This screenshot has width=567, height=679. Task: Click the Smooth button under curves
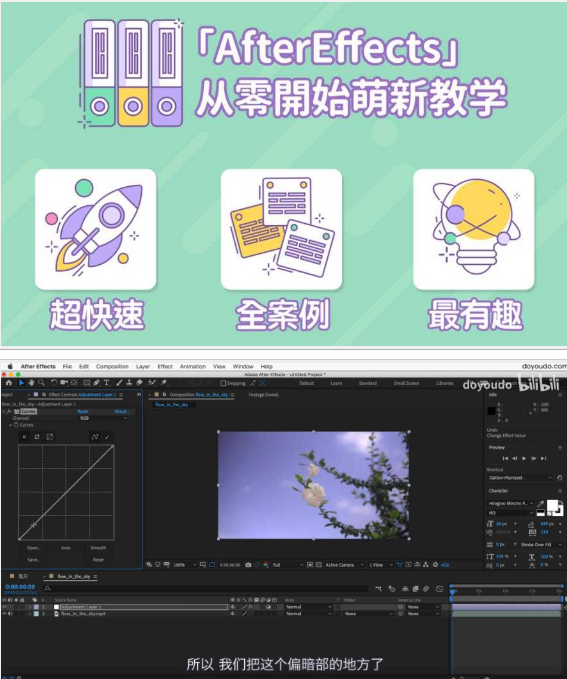tap(98, 548)
